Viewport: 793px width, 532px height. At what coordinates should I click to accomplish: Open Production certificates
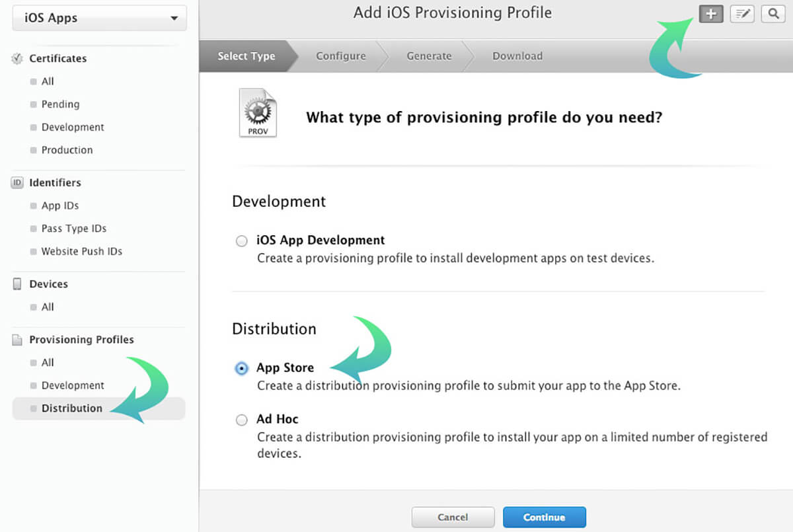67,150
